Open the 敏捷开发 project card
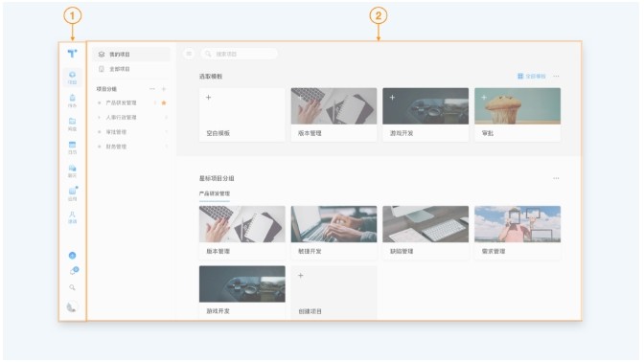This screenshot has height=362, width=644. point(333,233)
